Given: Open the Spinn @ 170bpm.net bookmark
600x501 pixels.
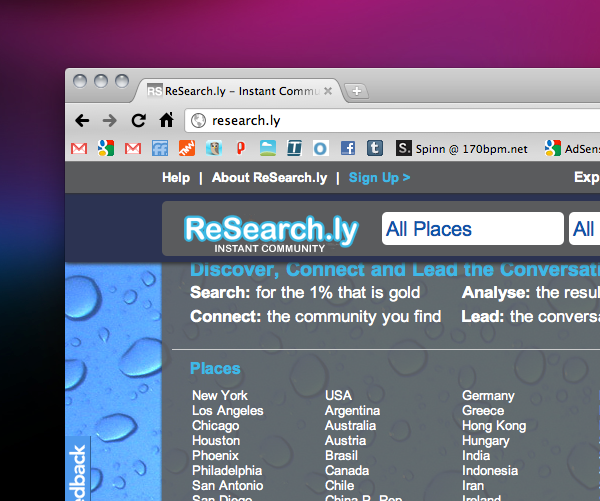Looking at the screenshot, I should (461, 149).
